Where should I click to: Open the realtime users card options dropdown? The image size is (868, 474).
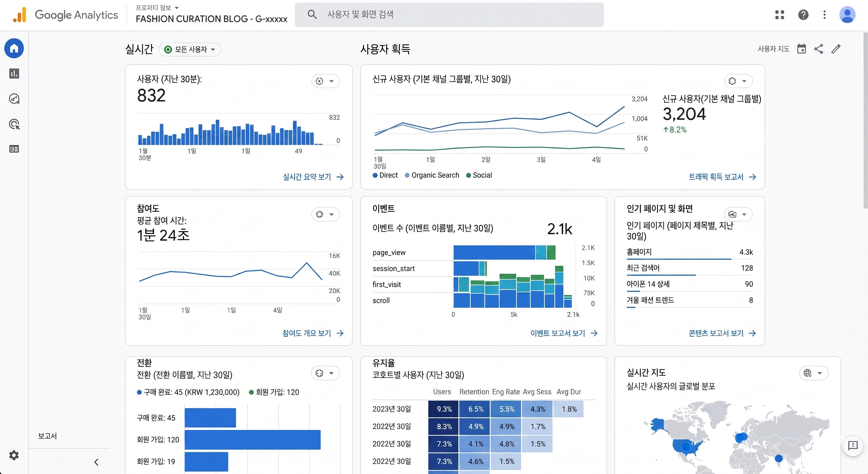coord(325,81)
